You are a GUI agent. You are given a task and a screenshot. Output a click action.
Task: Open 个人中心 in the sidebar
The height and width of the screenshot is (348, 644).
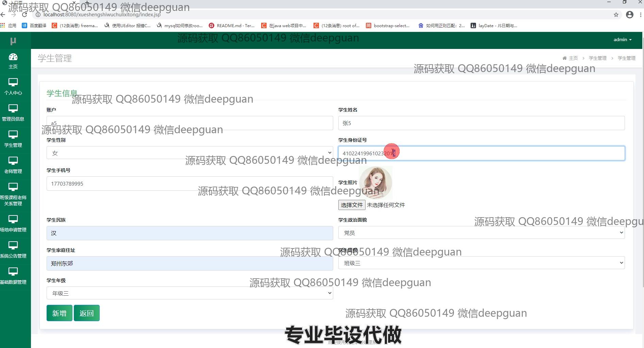click(13, 83)
